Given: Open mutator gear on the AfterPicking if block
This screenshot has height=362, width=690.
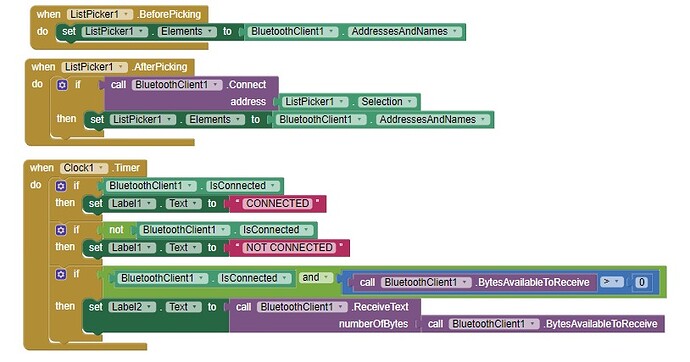Looking at the screenshot, I should click(62, 85).
